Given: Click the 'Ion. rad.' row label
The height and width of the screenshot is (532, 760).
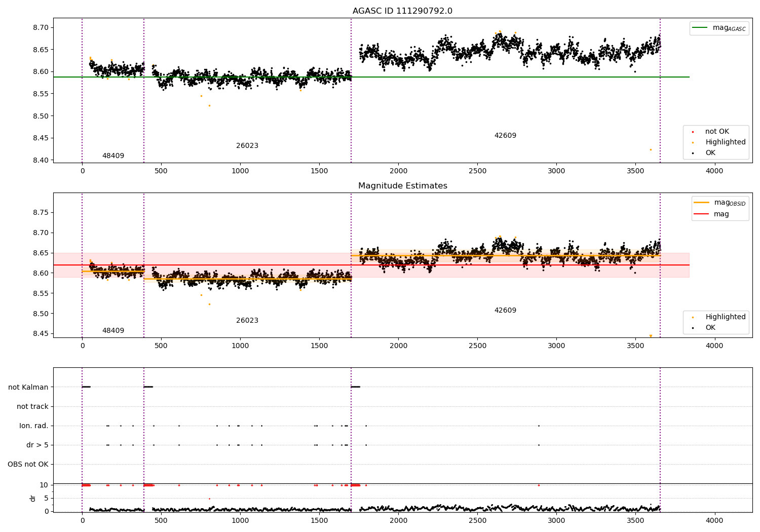Looking at the screenshot, I should point(34,426).
